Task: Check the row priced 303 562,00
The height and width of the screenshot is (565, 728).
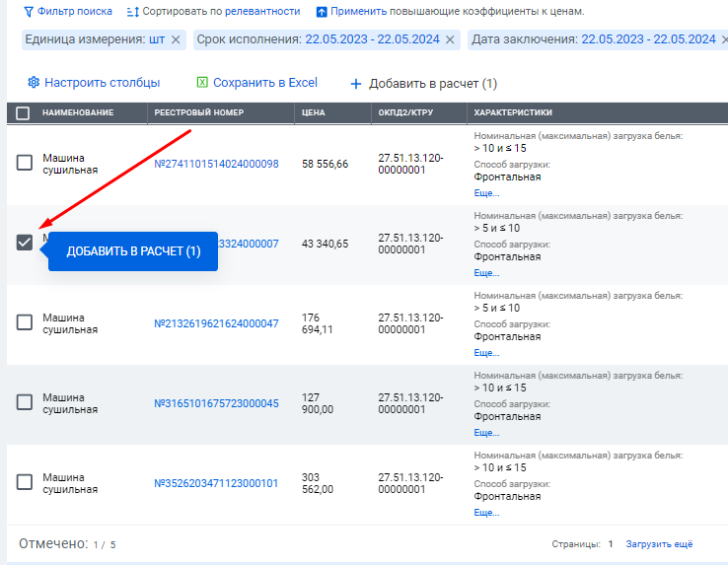Action: (x=24, y=482)
